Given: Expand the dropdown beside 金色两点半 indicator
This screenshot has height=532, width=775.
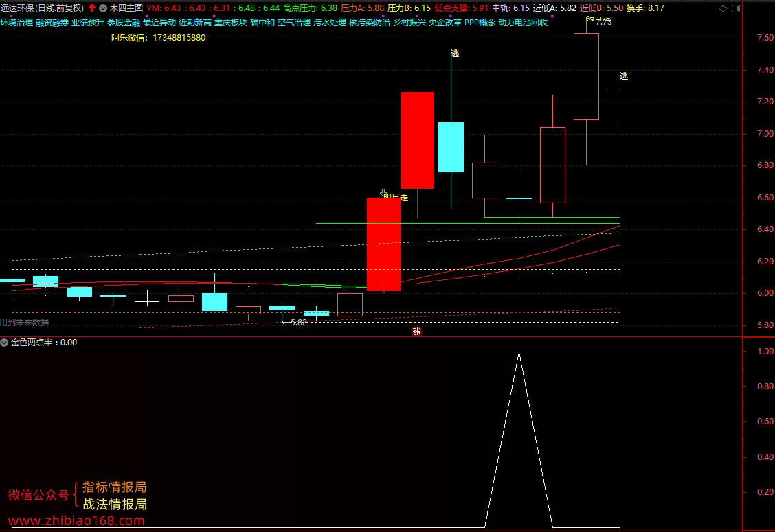Looking at the screenshot, I should click(x=4, y=343).
